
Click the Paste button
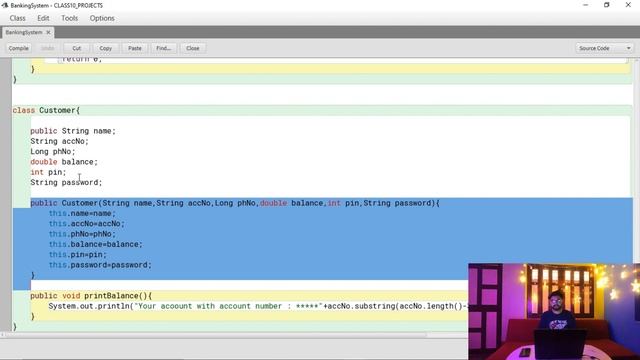click(x=135, y=48)
